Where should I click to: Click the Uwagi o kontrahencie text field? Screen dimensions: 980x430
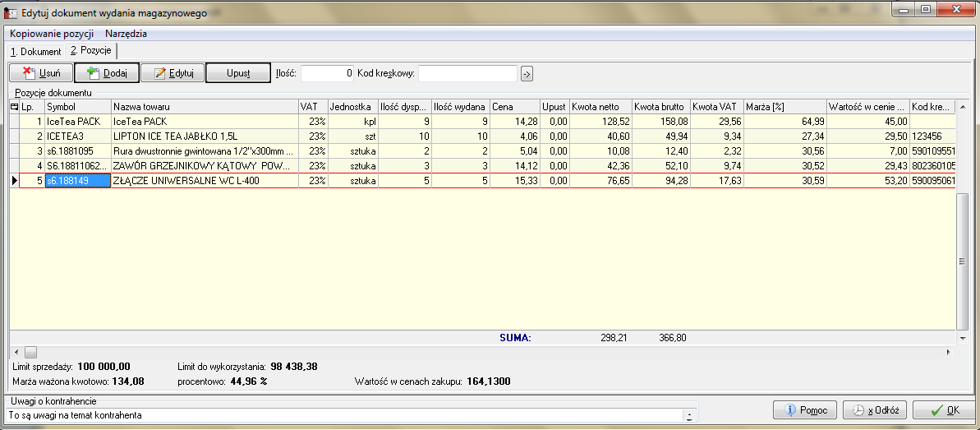pyautogui.click(x=343, y=415)
